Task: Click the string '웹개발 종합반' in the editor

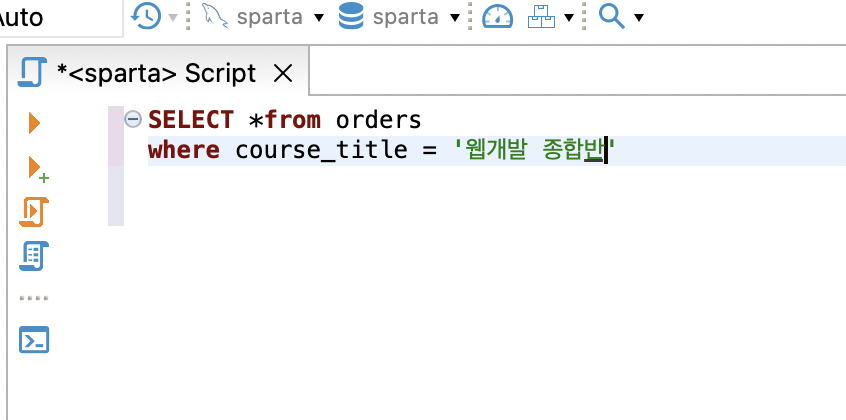Action: click(534, 150)
